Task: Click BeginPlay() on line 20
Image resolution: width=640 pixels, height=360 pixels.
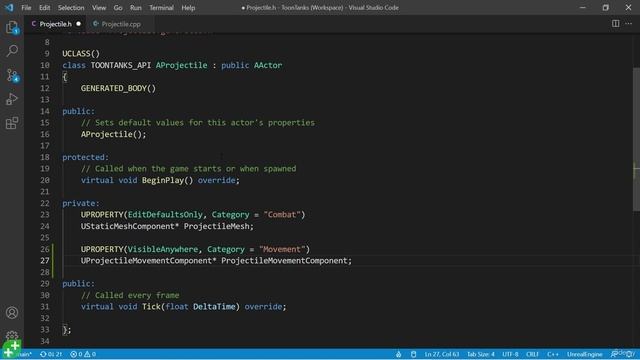Action: [167, 180]
